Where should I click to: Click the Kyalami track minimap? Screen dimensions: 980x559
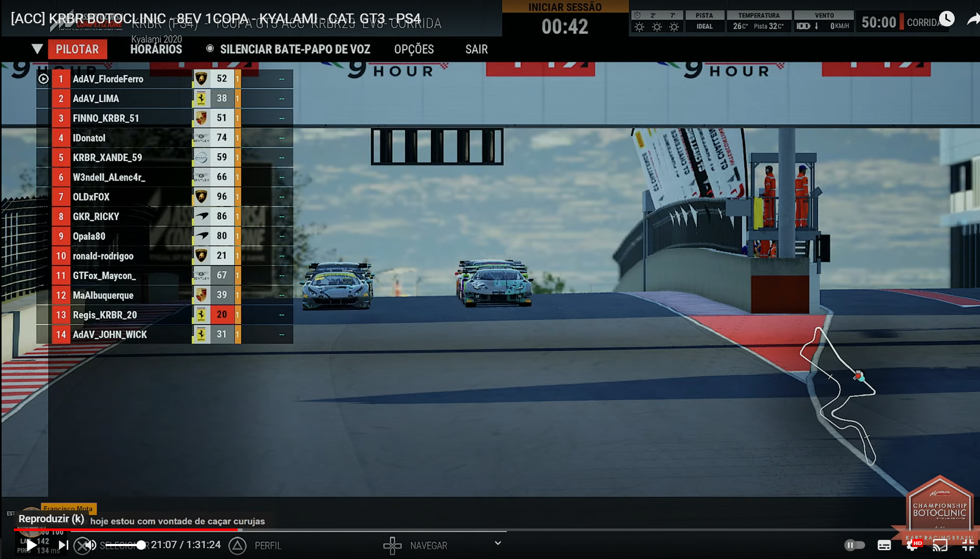(x=838, y=396)
